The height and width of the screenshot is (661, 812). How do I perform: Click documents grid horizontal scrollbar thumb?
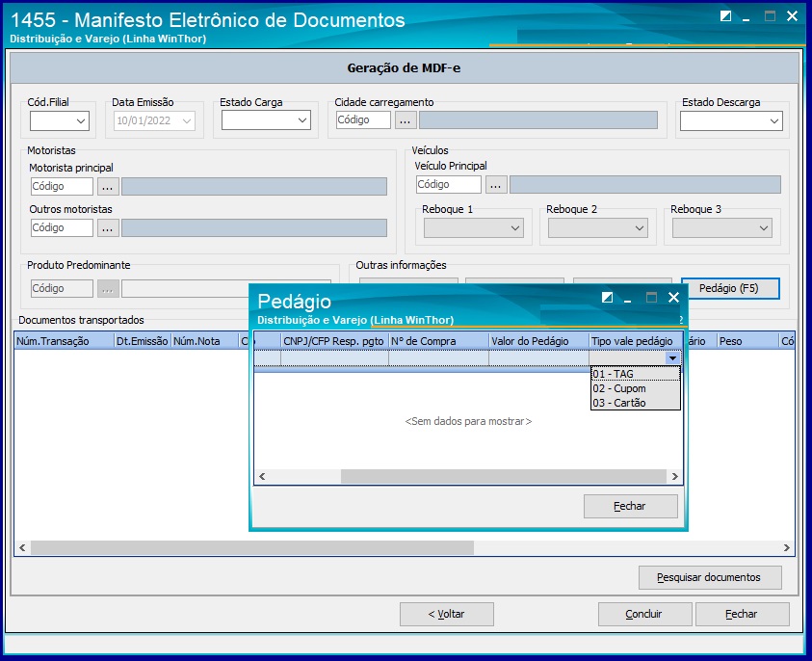[252, 547]
